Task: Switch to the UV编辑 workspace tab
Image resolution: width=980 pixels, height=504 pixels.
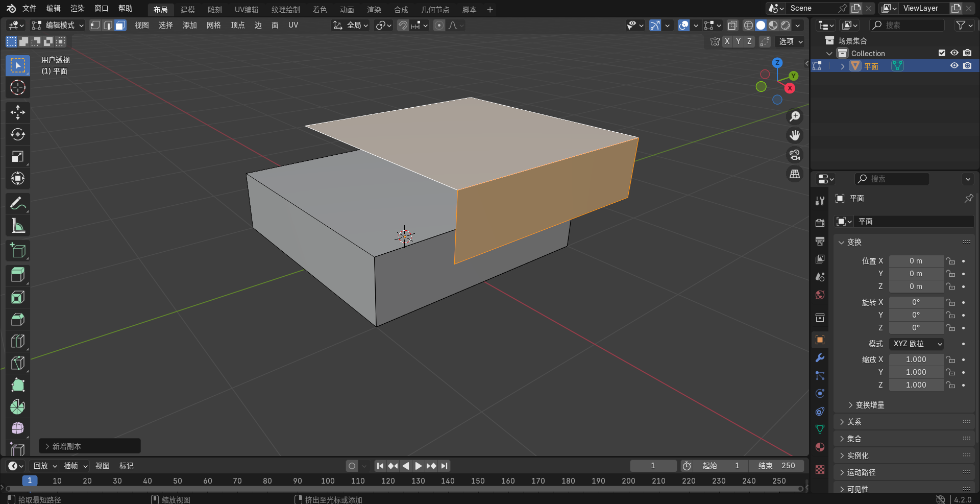Action: click(x=247, y=10)
